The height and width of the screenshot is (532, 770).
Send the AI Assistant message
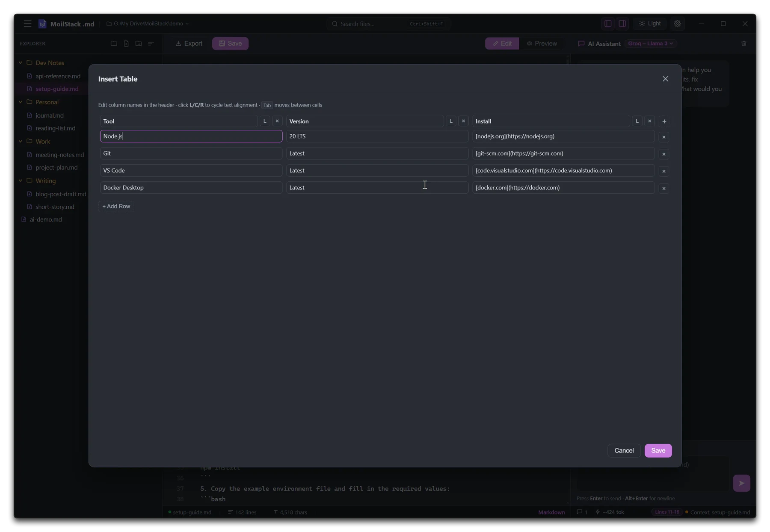click(x=741, y=483)
